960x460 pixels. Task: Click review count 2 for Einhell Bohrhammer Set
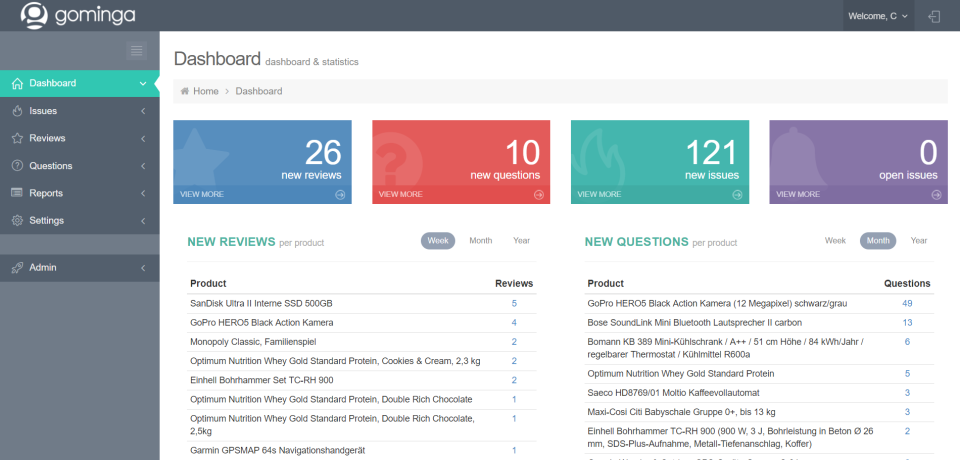pos(514,380)
